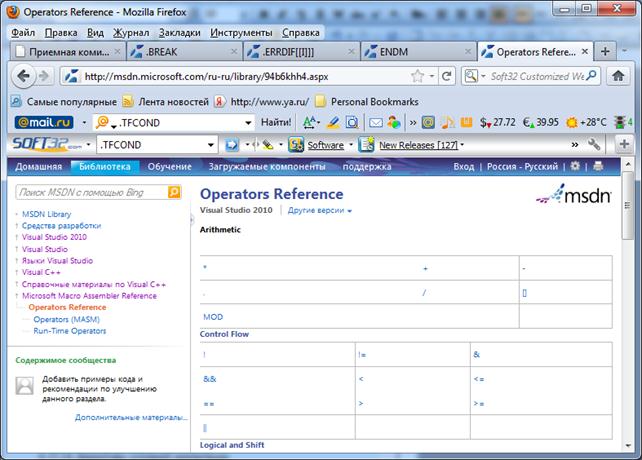
Task: Reload the page with refresh icon
Action: [447, 76]
